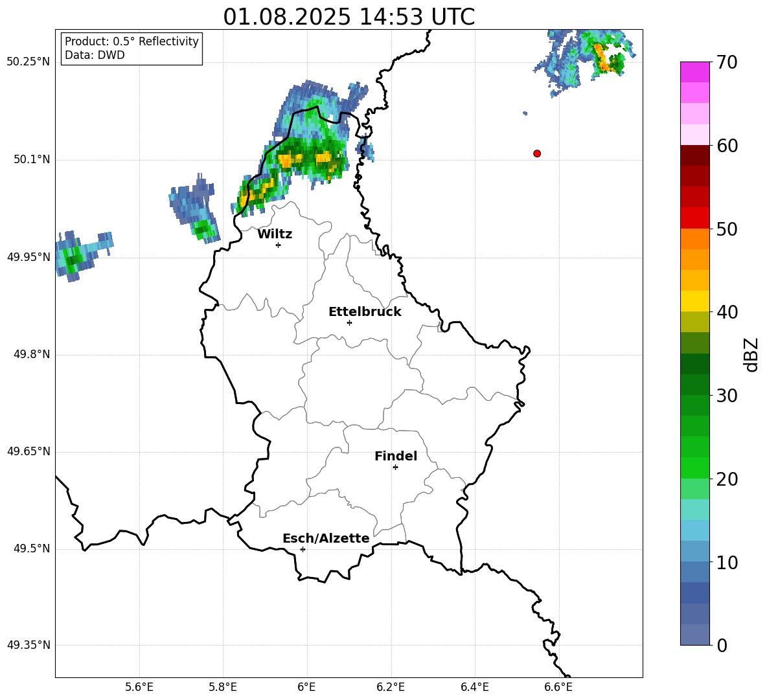This screenshot has height=700, width=767.
Task: Click the 6.2°E longitude tick label
Action: tap(391, 686)
